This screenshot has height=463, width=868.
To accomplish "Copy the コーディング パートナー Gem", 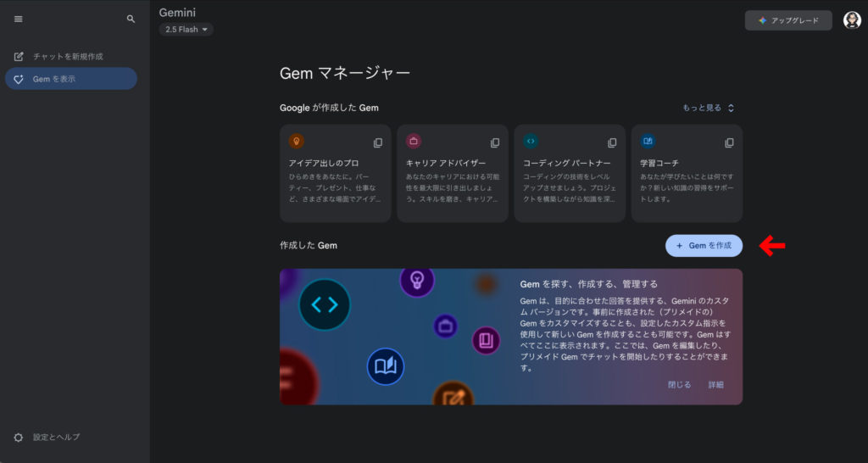I will (612, 143).
